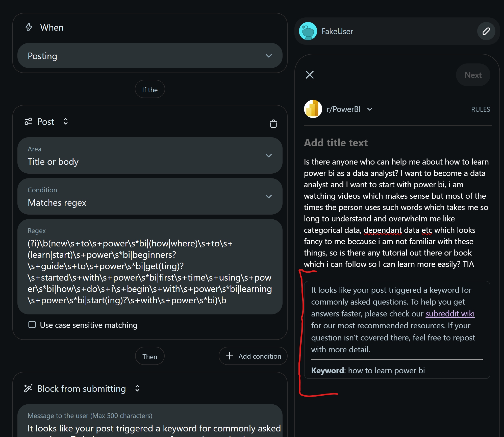Open the subreddit wiki link

[450, 314]
